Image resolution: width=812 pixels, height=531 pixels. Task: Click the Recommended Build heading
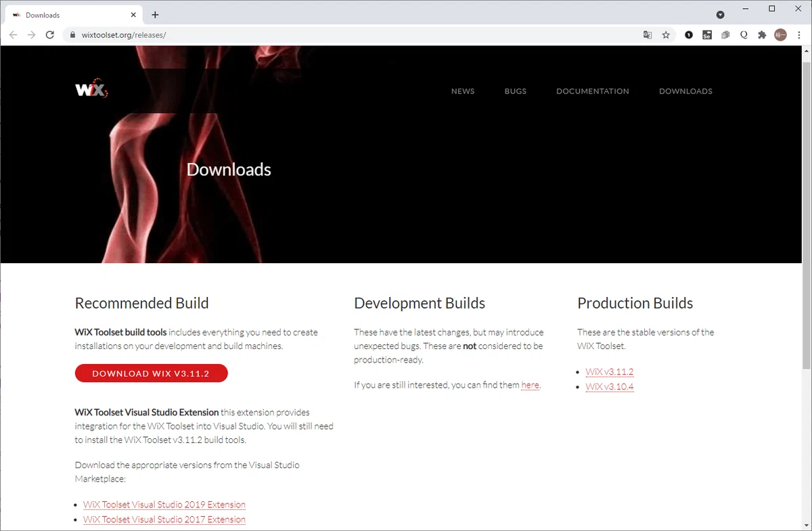click(142, 303)
